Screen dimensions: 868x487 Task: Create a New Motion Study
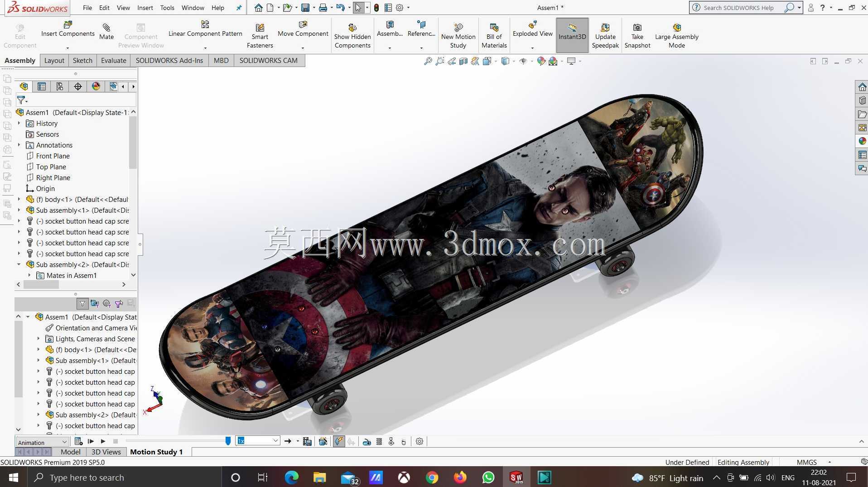click(x=458, y=36)
